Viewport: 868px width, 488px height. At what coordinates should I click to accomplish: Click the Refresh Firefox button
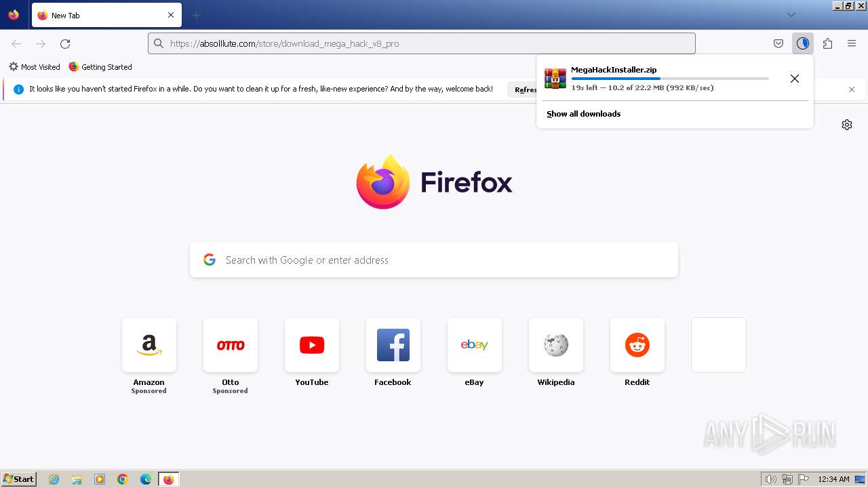[x=523, y=89]
